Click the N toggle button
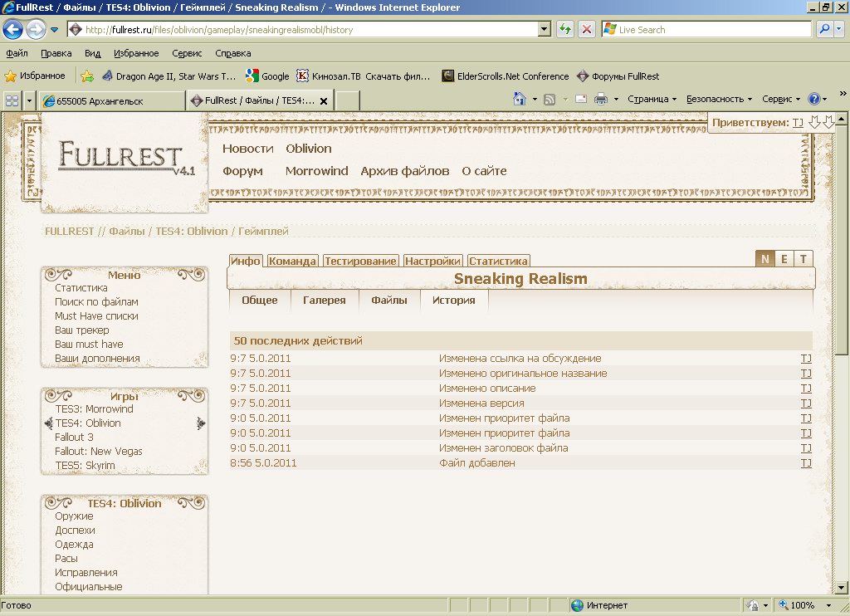Viewport: 850px width, 616px height. (x=765, y=259)
